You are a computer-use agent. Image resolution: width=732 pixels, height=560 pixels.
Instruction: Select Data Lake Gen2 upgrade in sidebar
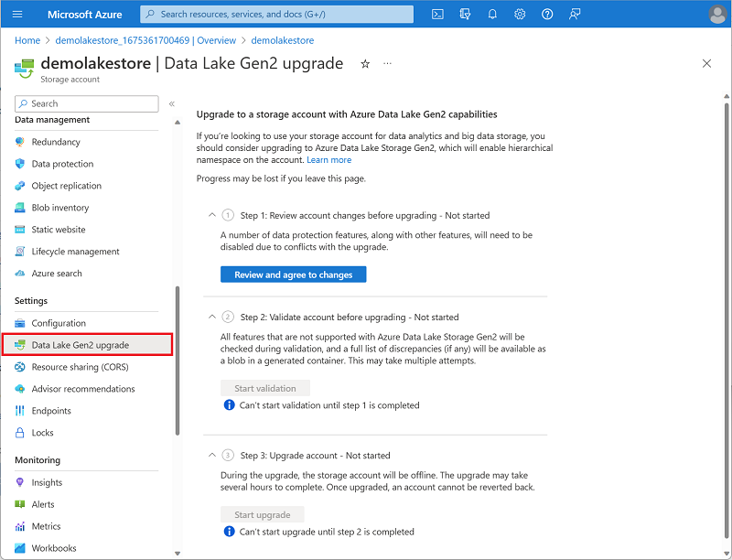[x=87, y=345]
